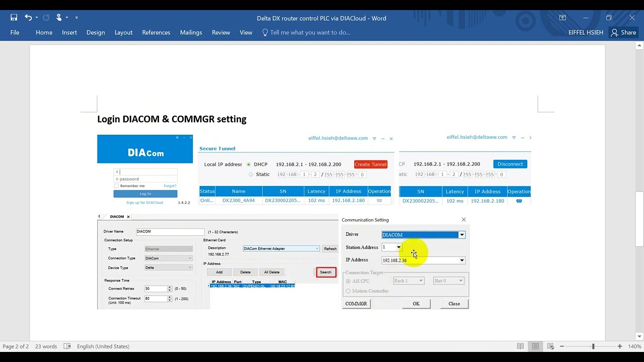This screenshot has width=644, height=362.
Task: Change language English (United States)
Action: pyautogui.click(x=103, y=346)
